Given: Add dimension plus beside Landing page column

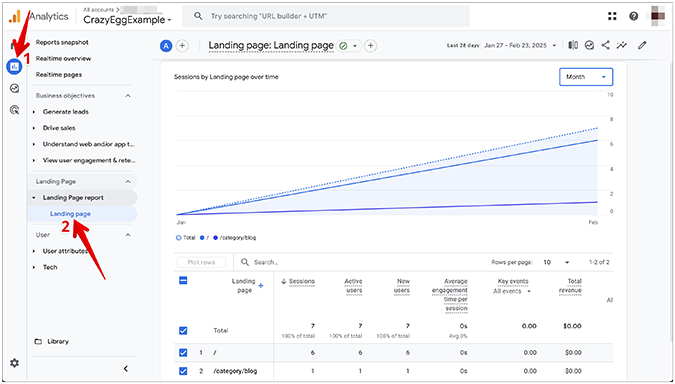Looking at the screenshot, I should 260,286.
